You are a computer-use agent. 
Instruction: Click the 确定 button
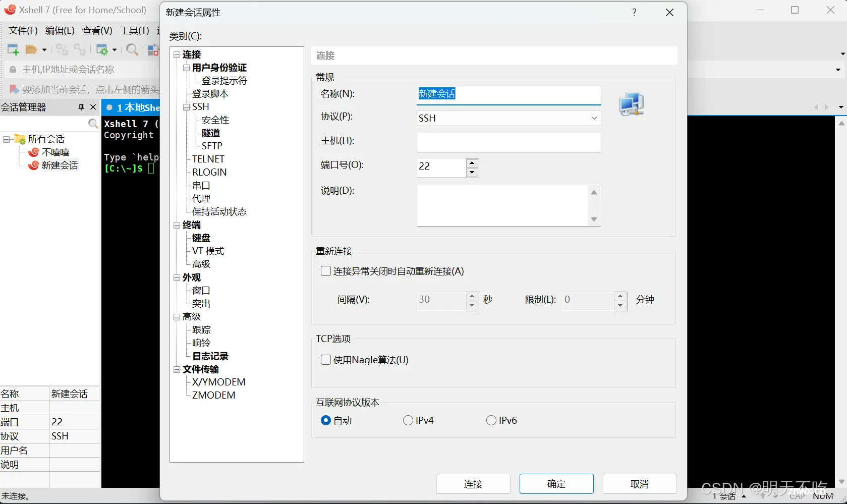(556, 484)
